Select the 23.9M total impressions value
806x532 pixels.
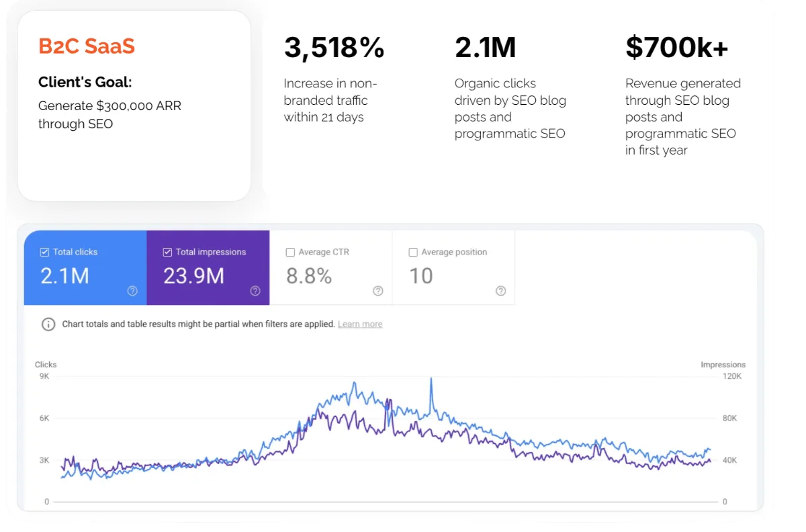coord(193,276)
